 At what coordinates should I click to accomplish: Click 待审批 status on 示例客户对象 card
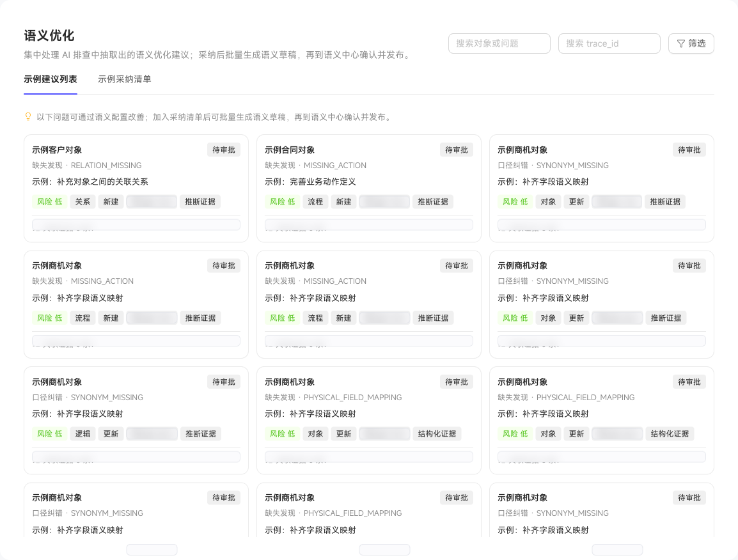(224, 150)
